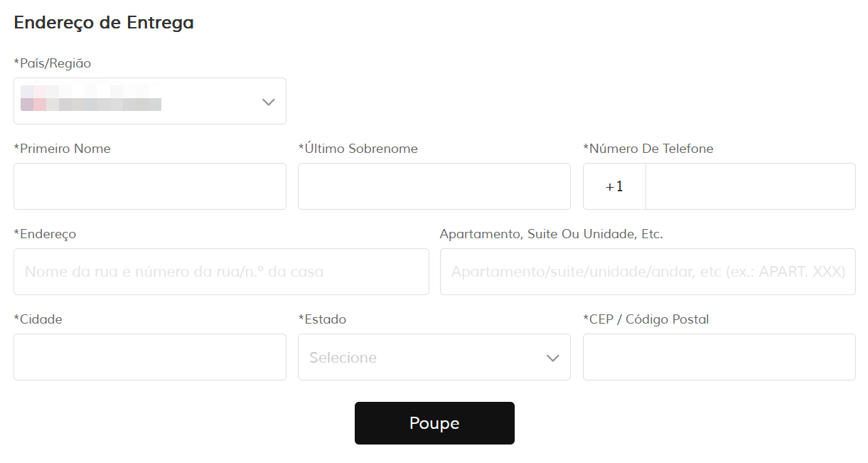The width and height of the screenshot is (868, 463).
Task: Focus the Primeiro Nome text field
Action: click(149, 186)
